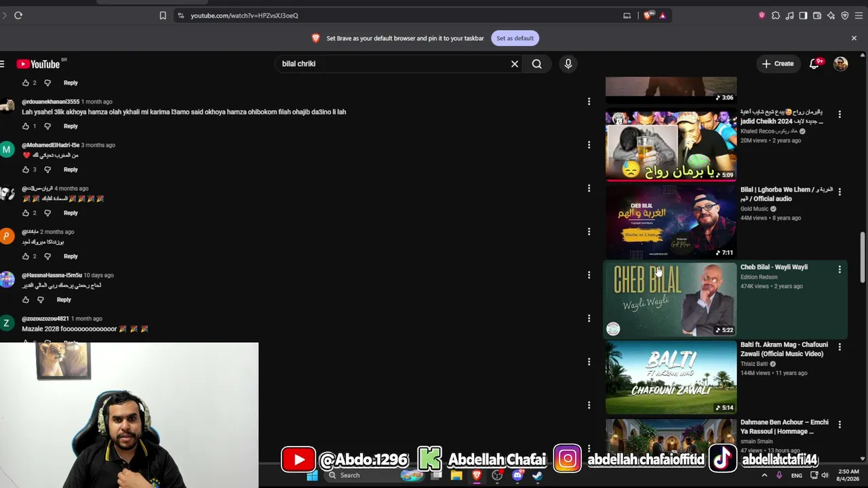Open the Brave Shields lion icon
The image size is (868, 488).
point(648,16)
